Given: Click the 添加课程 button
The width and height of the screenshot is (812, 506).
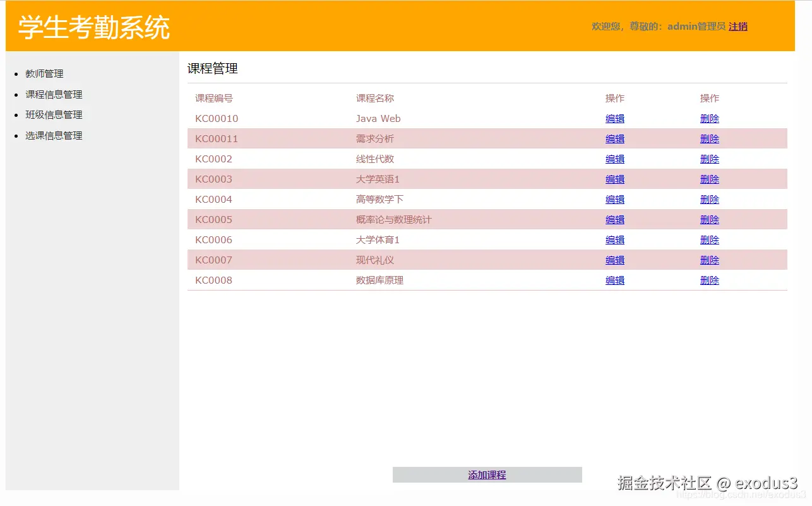Looking at the screenshot, I should tap(487, 475).
